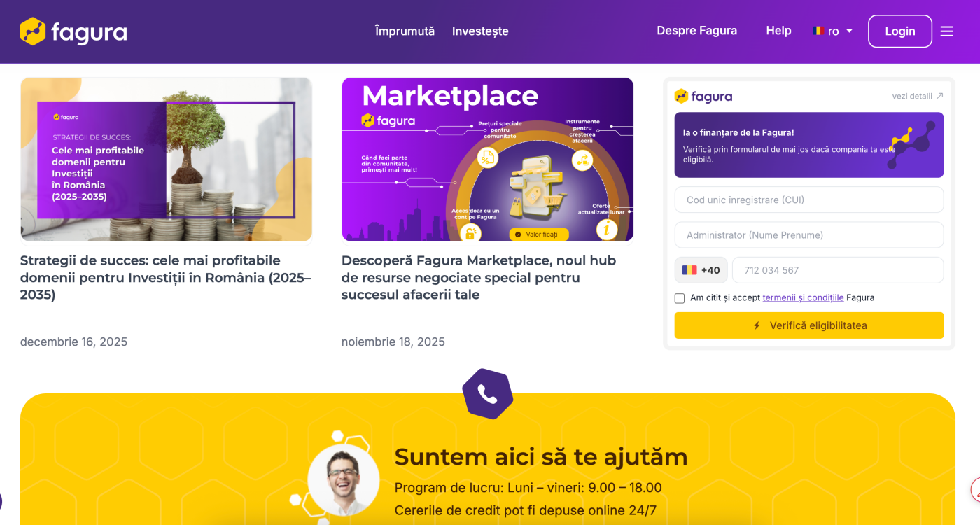980x525 pixels.
Task: Click the red floating icon at right edge
Action: 975,490
